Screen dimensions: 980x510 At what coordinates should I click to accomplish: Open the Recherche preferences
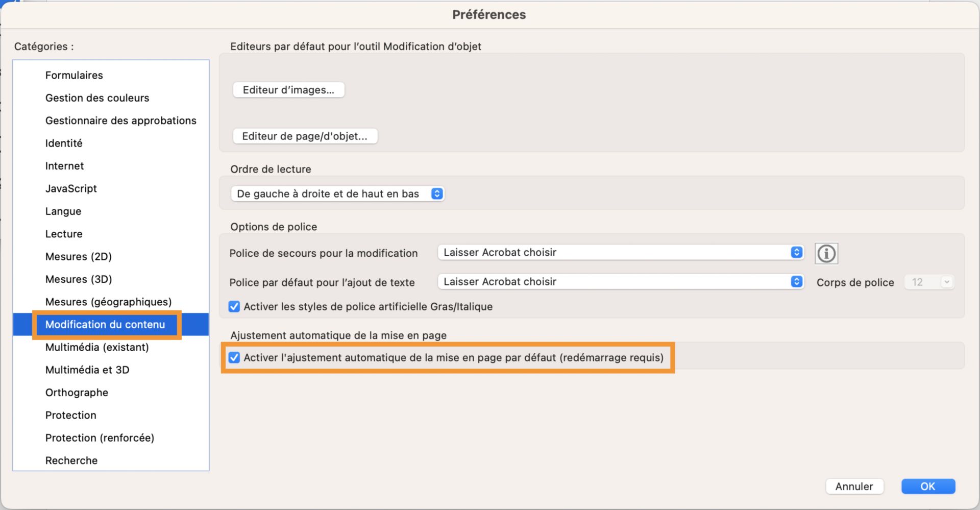click(x=71, y=460)
